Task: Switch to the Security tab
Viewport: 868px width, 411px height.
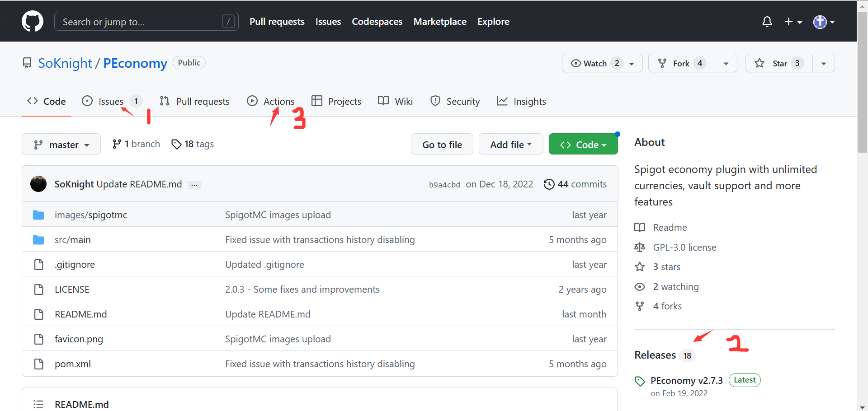Action: 455,101
